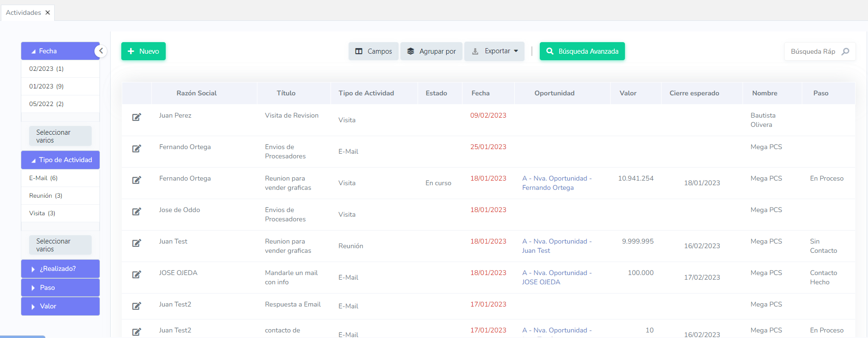Expand the Paso filter section
The height and width of the screenshot is (338, 868).
(x=60, y=288)
